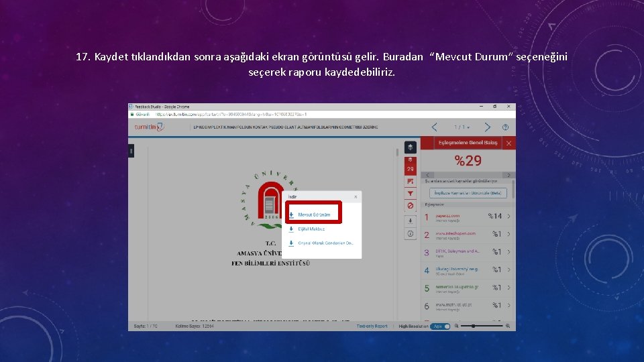
Task: Close the match overview panel
Action: click(509, 143)
